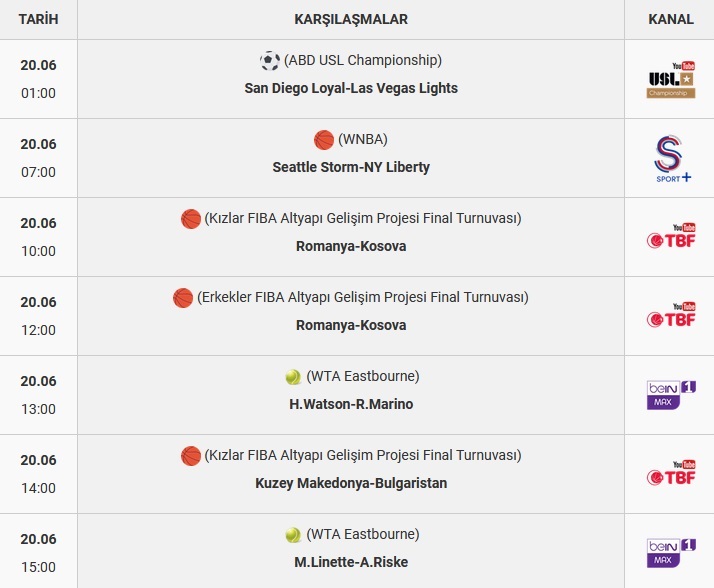Open the San Diego Loyal-Las Vegas Lights match
Viewport: 714px width, 588px height.
tap(351, 88)
